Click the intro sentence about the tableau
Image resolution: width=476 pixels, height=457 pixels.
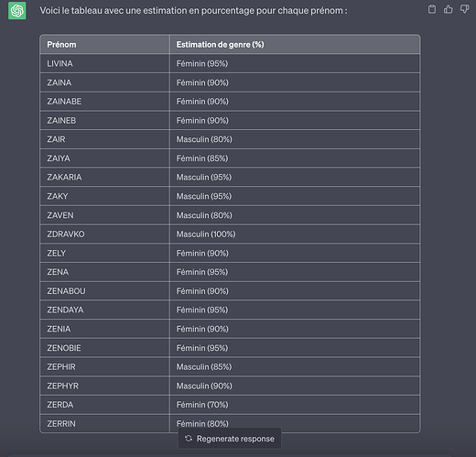pyautogui.click(x=193, y=11)
